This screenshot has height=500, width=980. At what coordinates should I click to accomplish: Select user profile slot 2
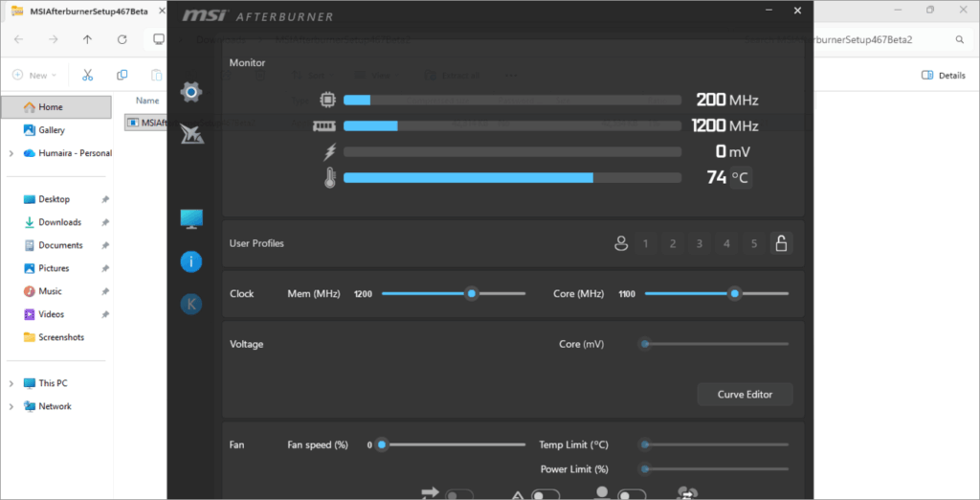(x=673, y=243)
